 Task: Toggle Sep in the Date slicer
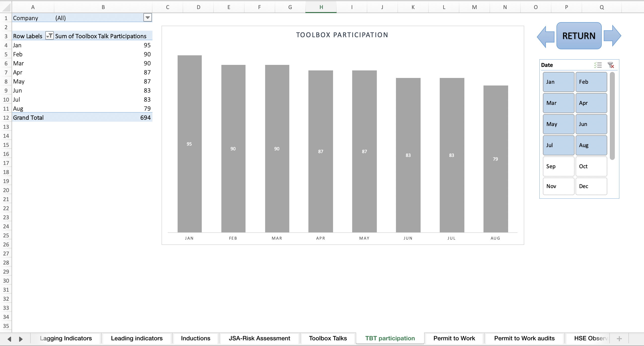[558, 166]
